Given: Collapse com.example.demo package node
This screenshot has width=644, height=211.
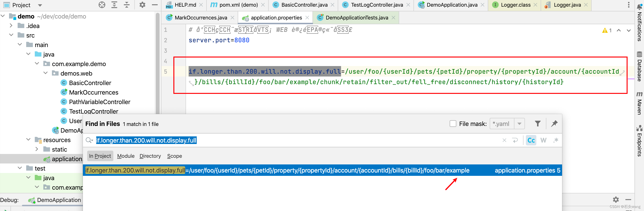Looking at the screenshot, I should 37,64.
